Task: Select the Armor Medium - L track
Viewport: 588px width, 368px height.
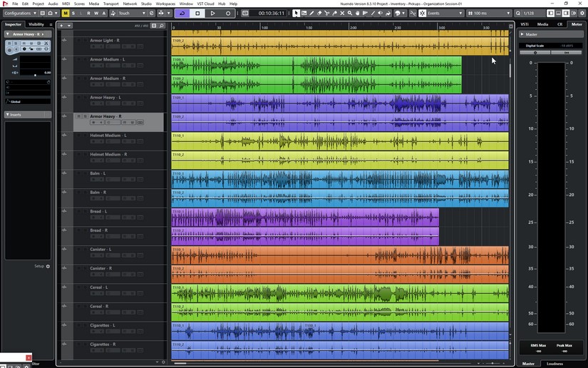Action: (x=107, y=59)
